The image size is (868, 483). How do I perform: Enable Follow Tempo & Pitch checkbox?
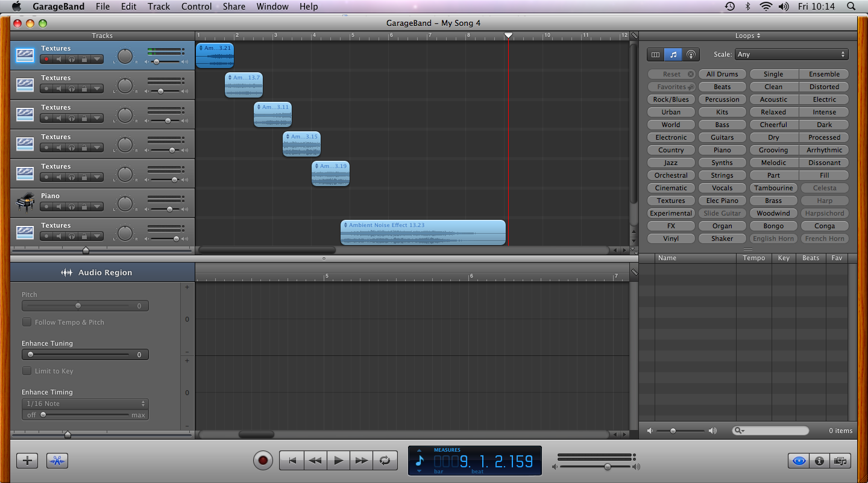(x=27, y=322)
